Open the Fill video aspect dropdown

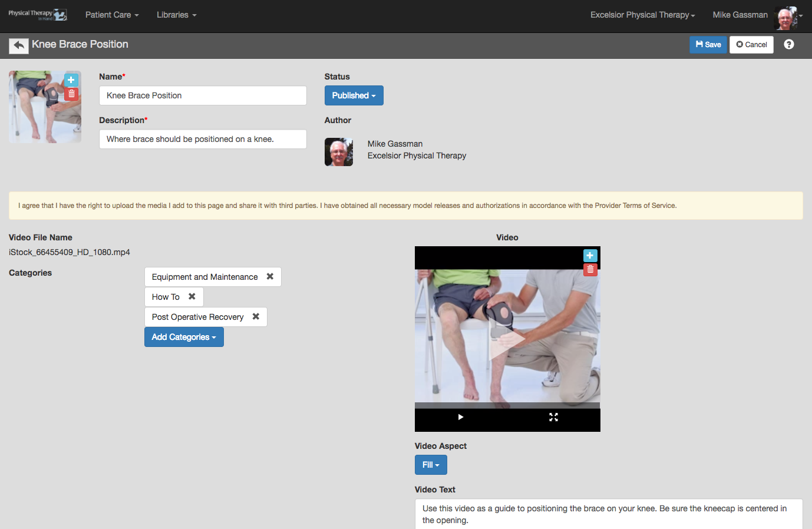tap(431, 465)
